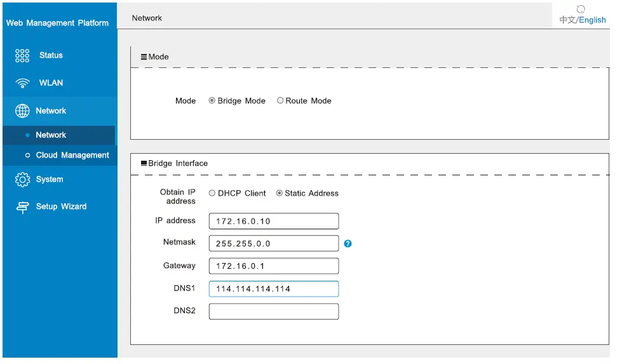Screen dimensions: 622x364
Task: Click the empty DNS2 input field
Action: 273,311
